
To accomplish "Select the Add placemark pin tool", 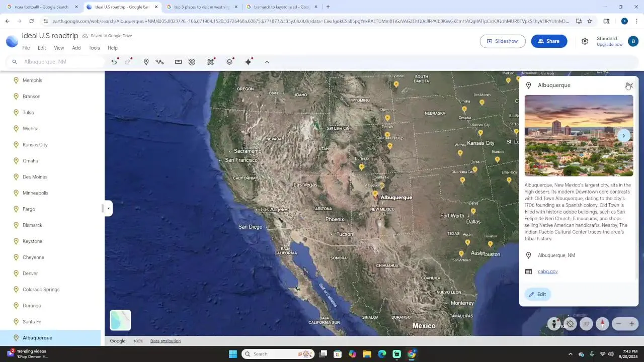I will (146, 62).
